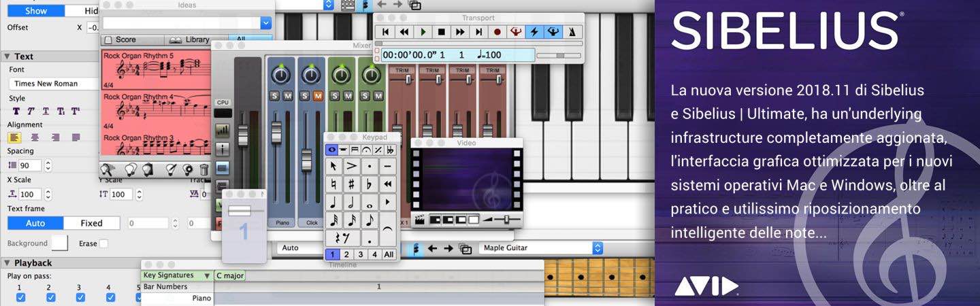The width and height of the screenshot is (980, 306).
Task: Click the Transport fast rewind button
Action: (404, 31)
